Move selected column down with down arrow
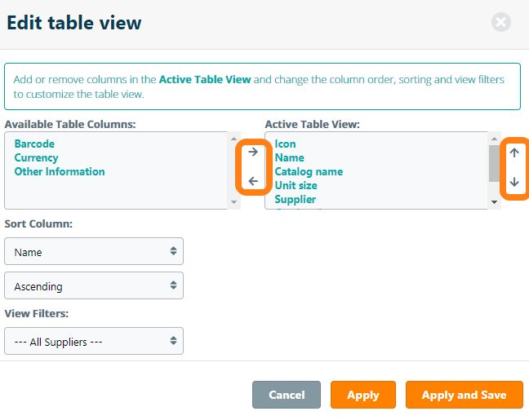Image resolution: width=529 pixels, height=420 pixels. coord(514,182)
